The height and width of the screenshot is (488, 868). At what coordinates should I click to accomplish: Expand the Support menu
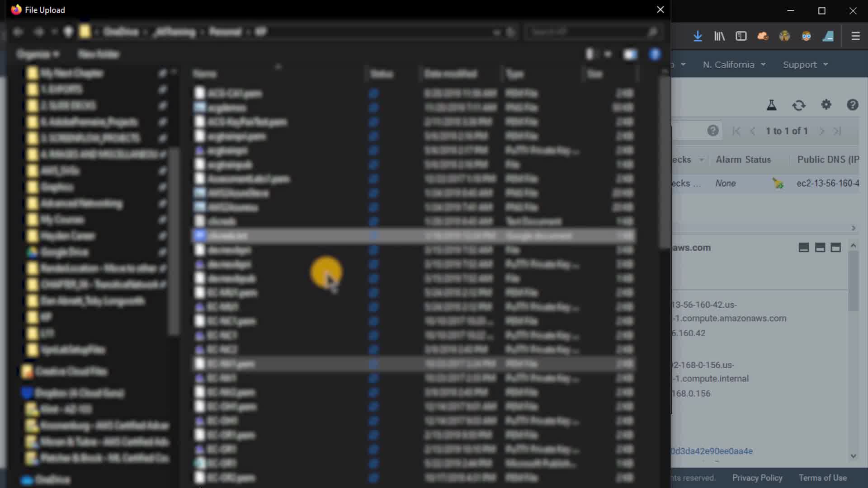point(805,65)
